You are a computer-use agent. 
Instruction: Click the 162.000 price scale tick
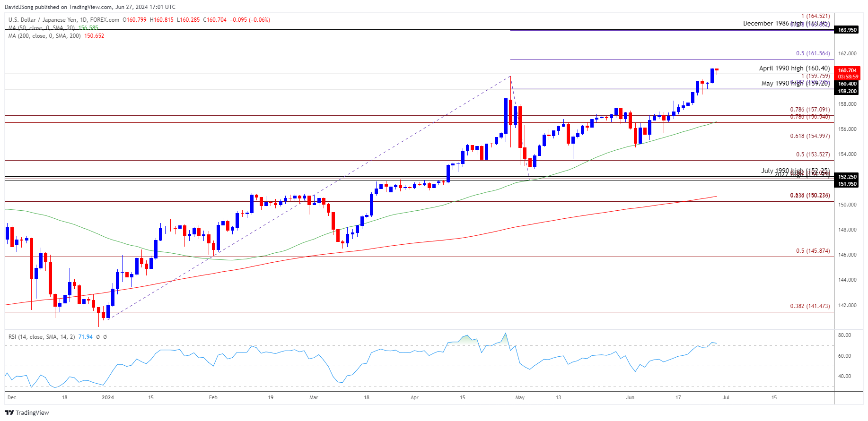[847, 54]
